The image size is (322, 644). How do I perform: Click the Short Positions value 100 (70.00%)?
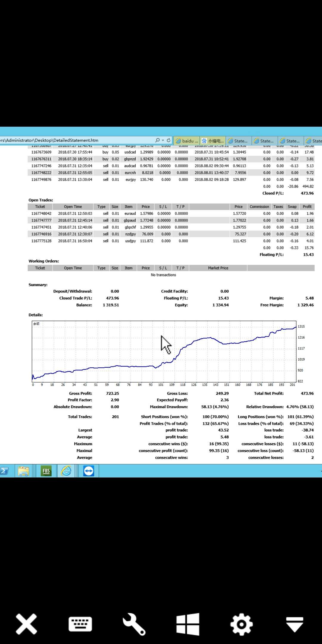click(x=216, y=417)
